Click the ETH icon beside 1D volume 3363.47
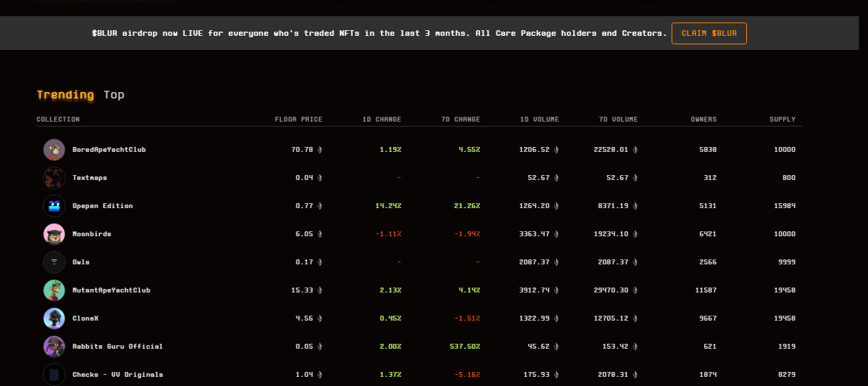The height and width of the screenshot is (386, 868). click(x=556, y=234)
